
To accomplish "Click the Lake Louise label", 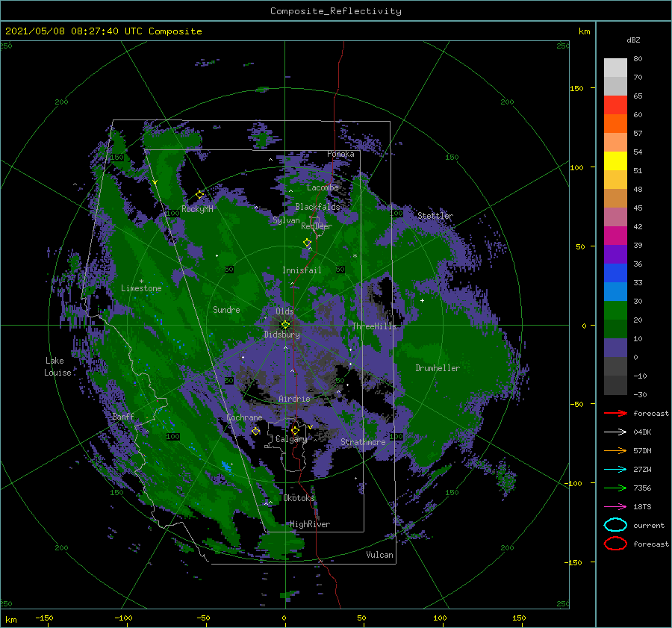I will 57,367.
